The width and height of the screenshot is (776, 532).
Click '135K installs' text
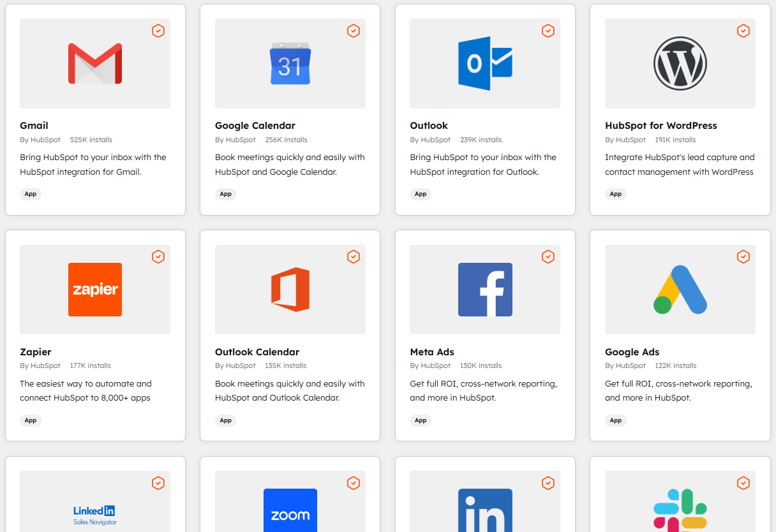[286, 366]
